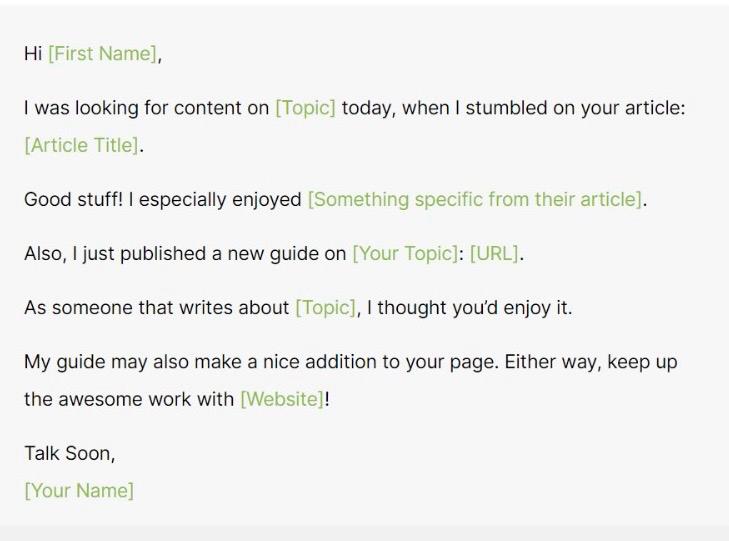
Task: Click the [URL] placeholder
Action: click(494, 254)
